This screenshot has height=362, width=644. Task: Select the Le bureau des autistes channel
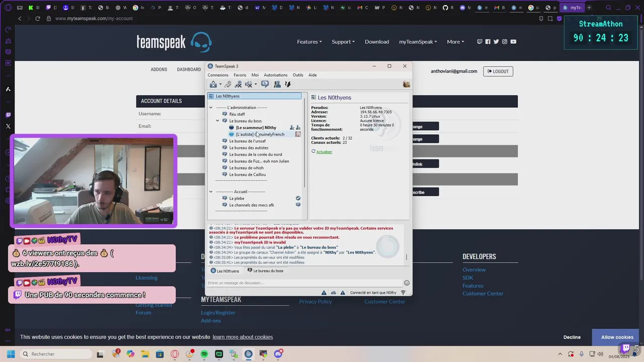click(249, 148)
